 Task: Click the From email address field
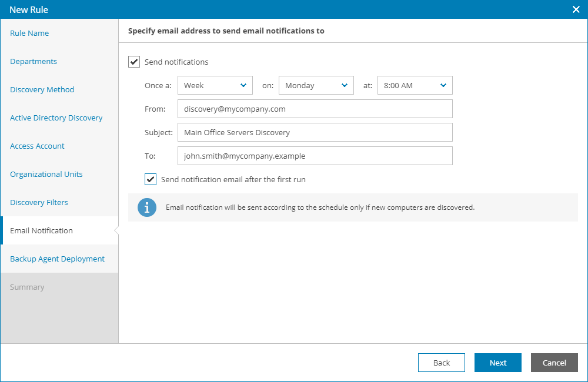(x=315, y=109)
